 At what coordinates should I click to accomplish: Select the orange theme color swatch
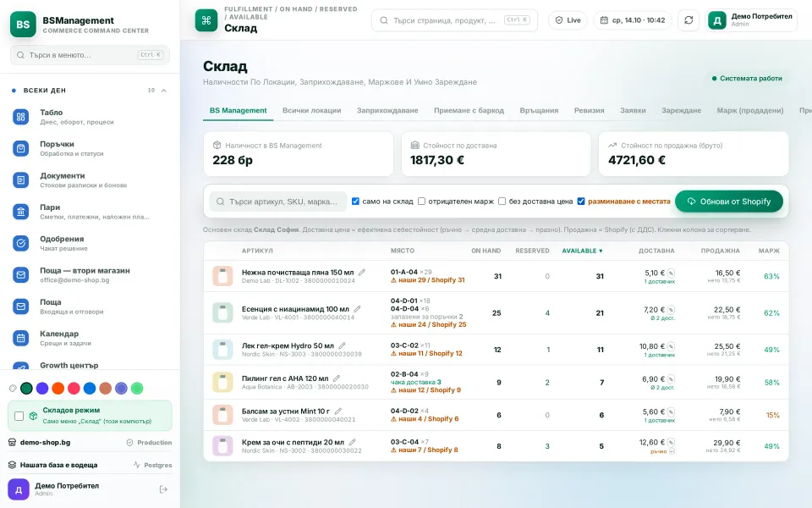coord(58,389)
